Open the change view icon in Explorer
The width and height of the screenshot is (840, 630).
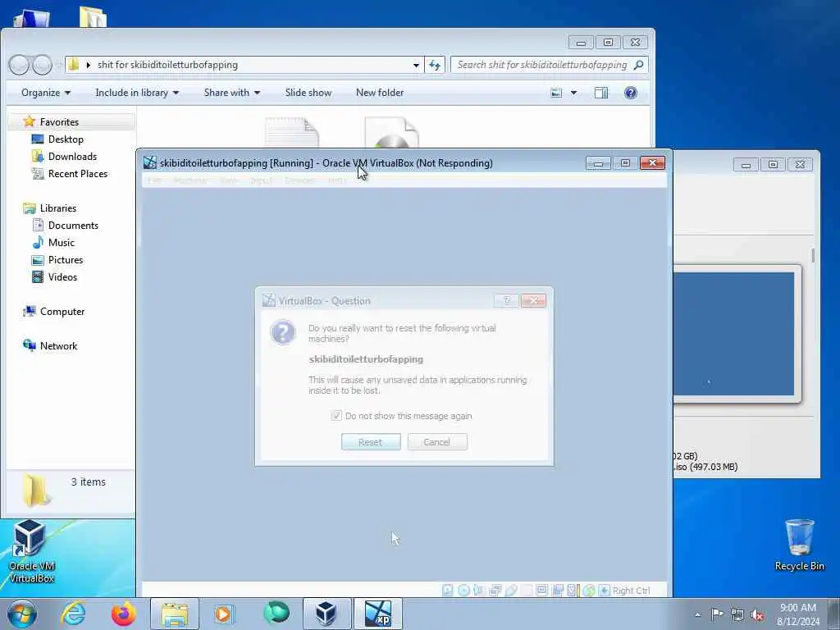[557, 93]
